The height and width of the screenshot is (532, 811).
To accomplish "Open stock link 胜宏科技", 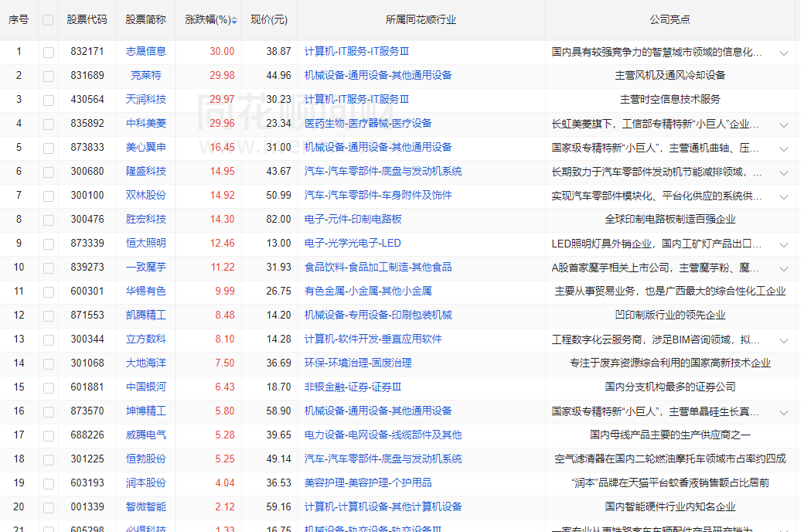I will coord(146,219).
